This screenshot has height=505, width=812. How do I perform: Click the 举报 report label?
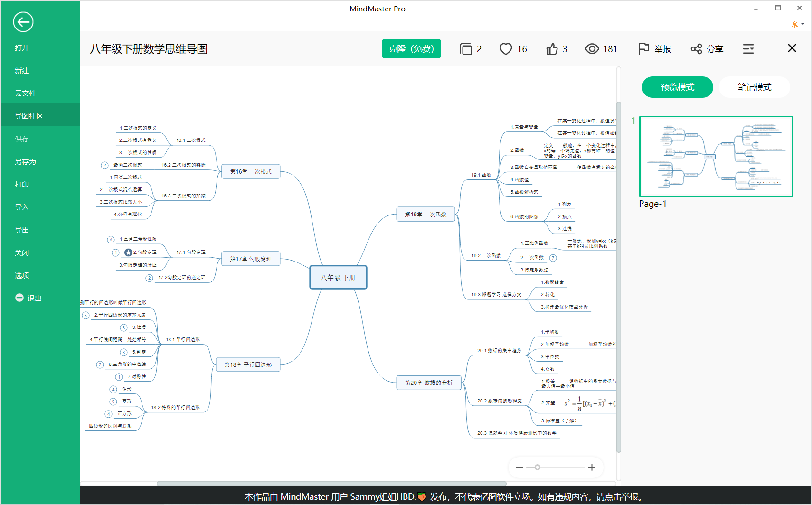coord(662,49)
